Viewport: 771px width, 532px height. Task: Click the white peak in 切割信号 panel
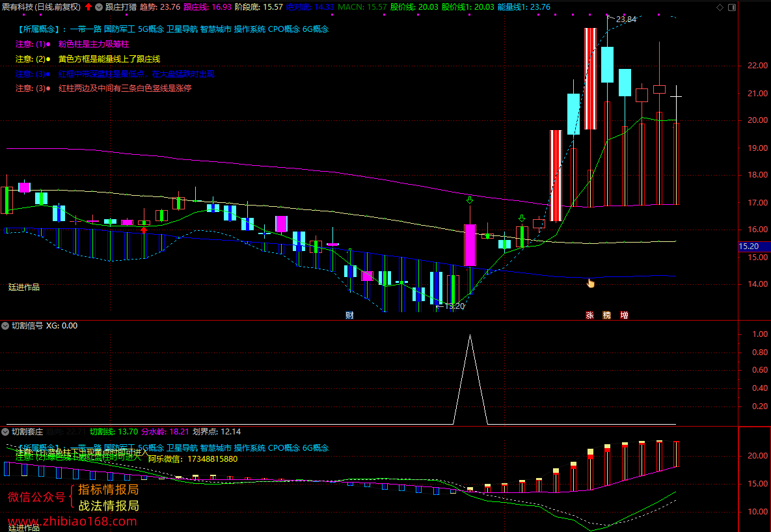pos(470,336)
